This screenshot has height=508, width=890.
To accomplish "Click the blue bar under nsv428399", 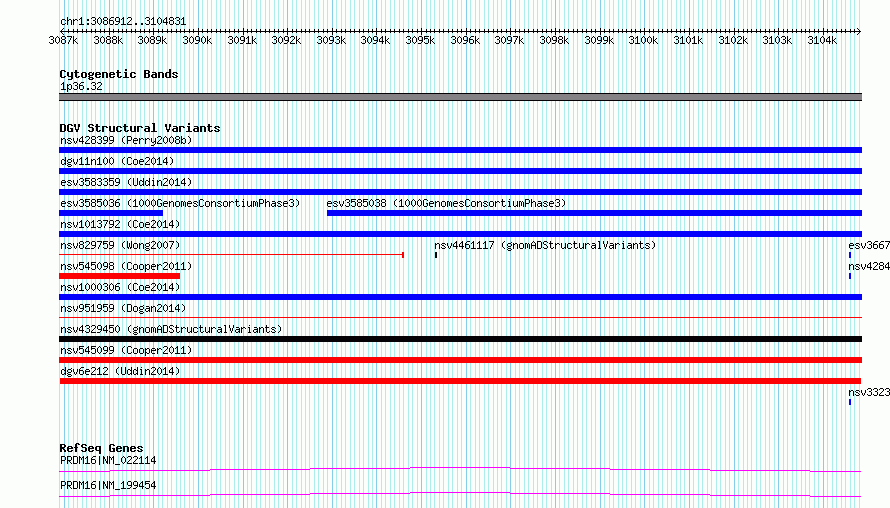I will pos(460,150).
